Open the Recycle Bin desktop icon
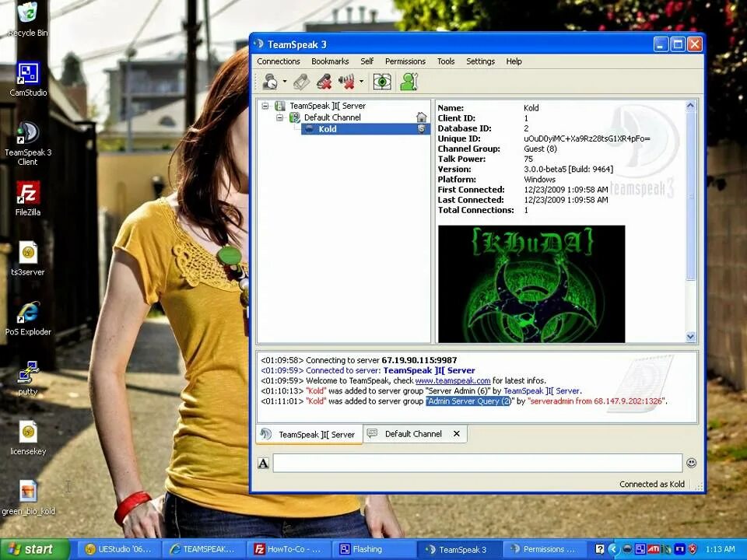This screenshot has width=747, height=560. pos(28,19)
